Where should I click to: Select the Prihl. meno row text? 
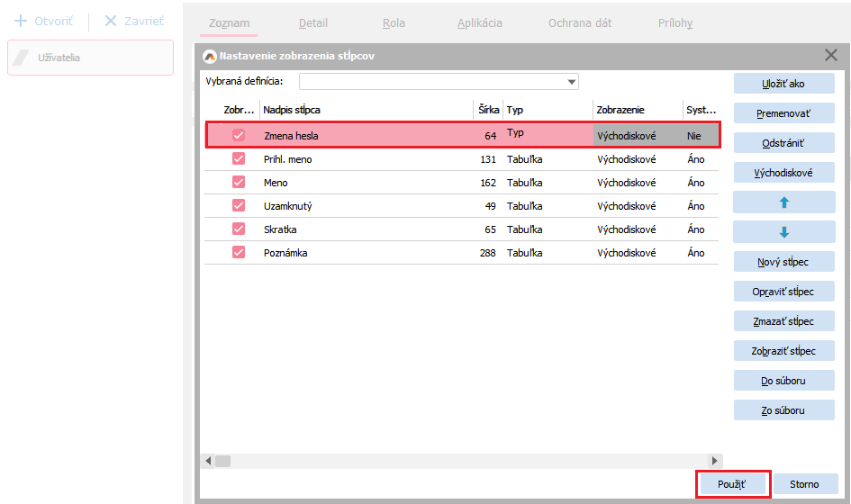tap(287, 159)
